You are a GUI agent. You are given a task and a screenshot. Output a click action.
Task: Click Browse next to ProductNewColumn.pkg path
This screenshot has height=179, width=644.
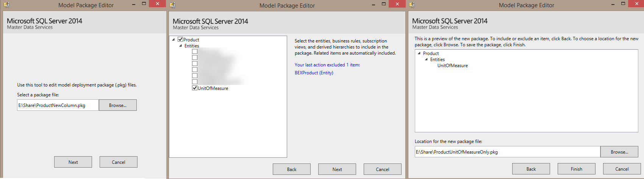[118, 105]
